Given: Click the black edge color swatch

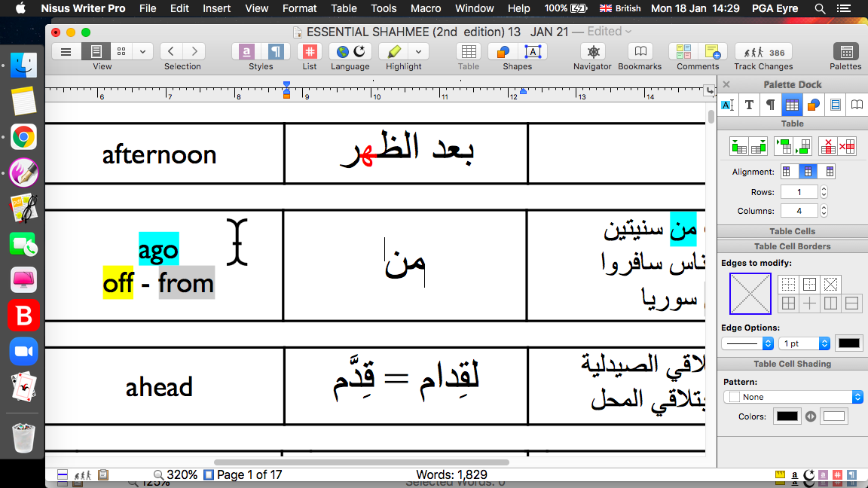Looking at the screenshot, I should (x=848, y=343).
